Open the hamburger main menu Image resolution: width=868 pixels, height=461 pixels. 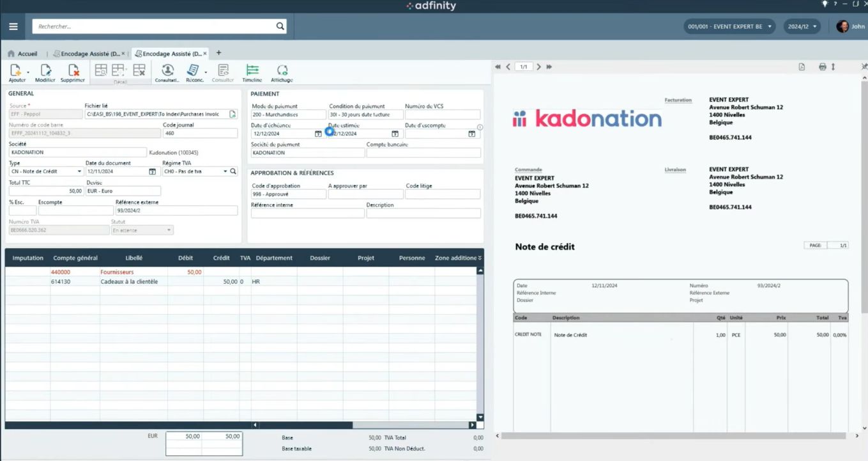click(x=13, y=27)
